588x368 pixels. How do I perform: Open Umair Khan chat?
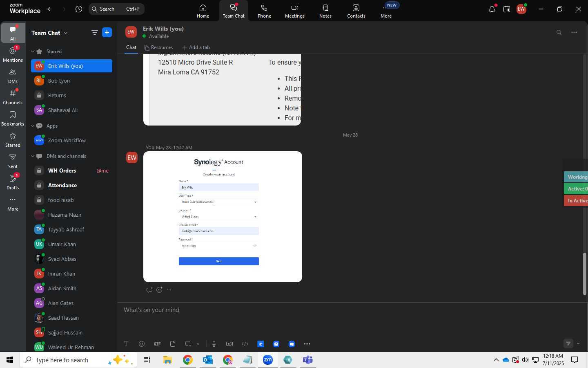[71, 244]
